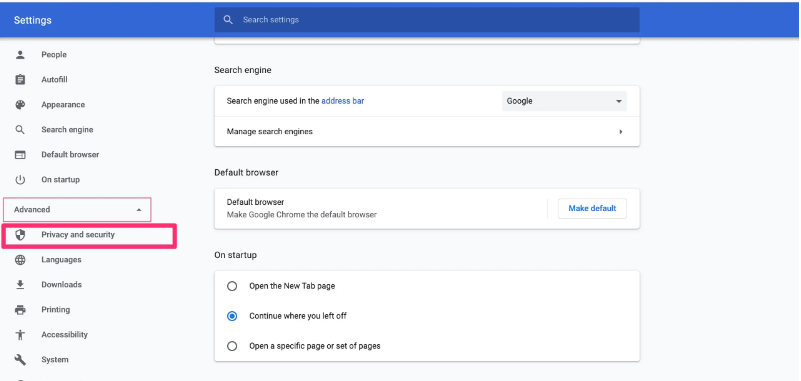The height and width of the screenshot is (381, 801).
Task: Open Appearance settings
Action: 63,105
